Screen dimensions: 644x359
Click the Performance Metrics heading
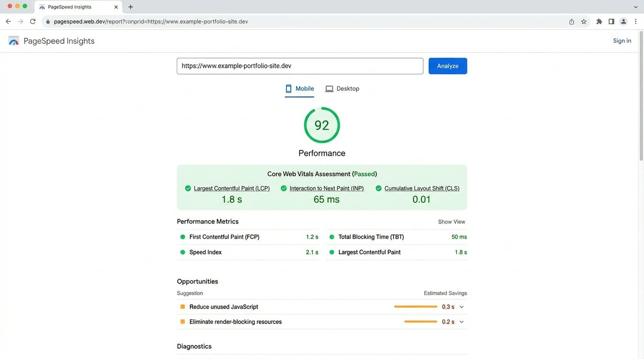[x=208, y=222]
